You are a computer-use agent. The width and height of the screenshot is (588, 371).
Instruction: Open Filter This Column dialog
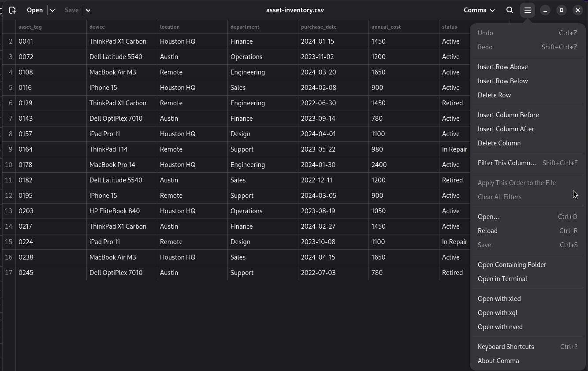[528, 163]
